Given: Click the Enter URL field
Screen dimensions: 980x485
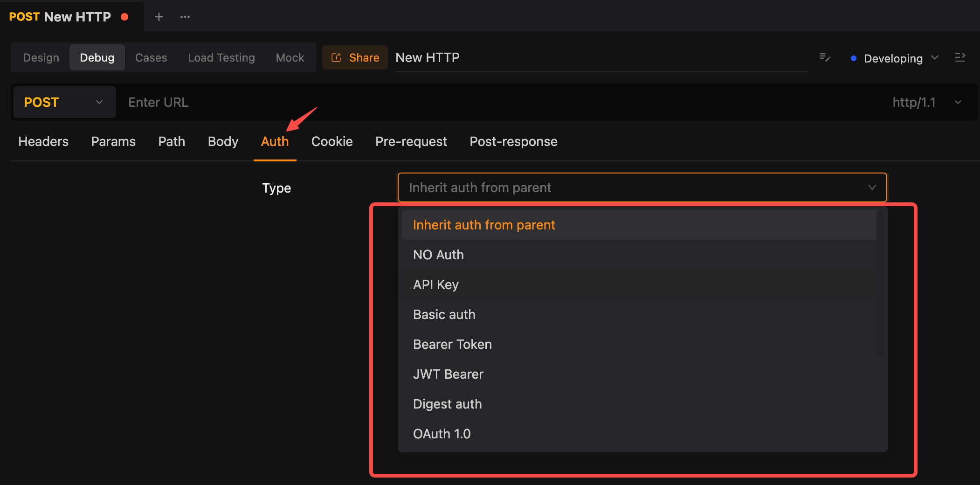Looking at the screenshot, I should point(499,102).
